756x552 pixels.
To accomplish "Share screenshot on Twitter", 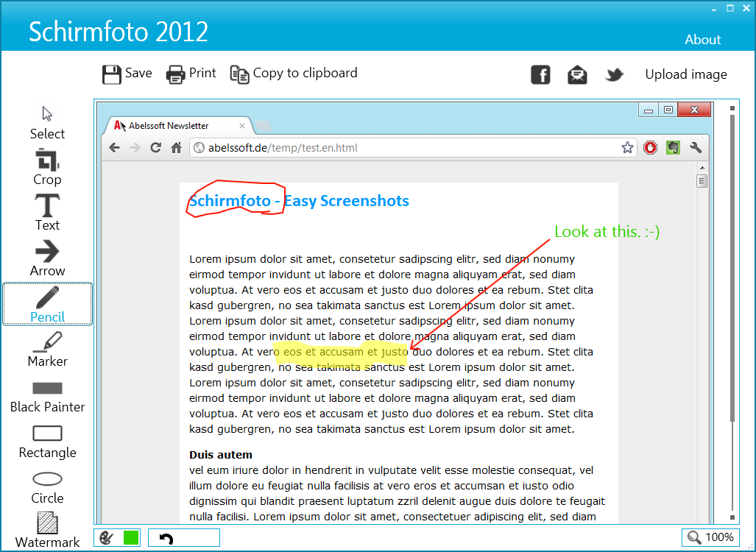I will click(614, 75).
